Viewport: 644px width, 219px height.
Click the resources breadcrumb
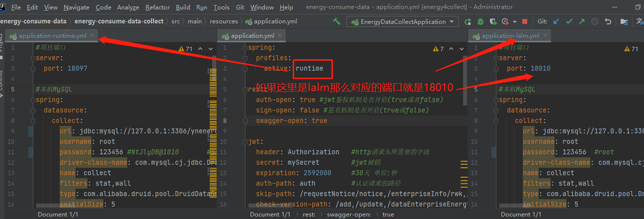[224, 21]
